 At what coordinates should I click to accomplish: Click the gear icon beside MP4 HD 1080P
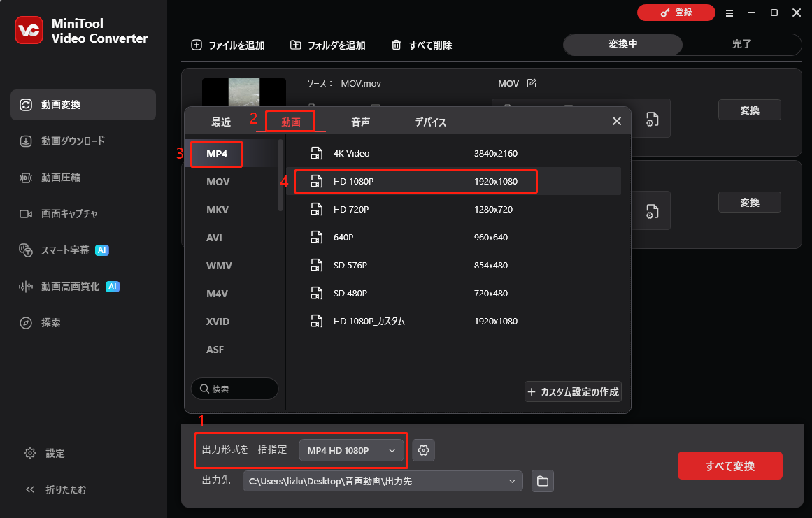point(424,450)
